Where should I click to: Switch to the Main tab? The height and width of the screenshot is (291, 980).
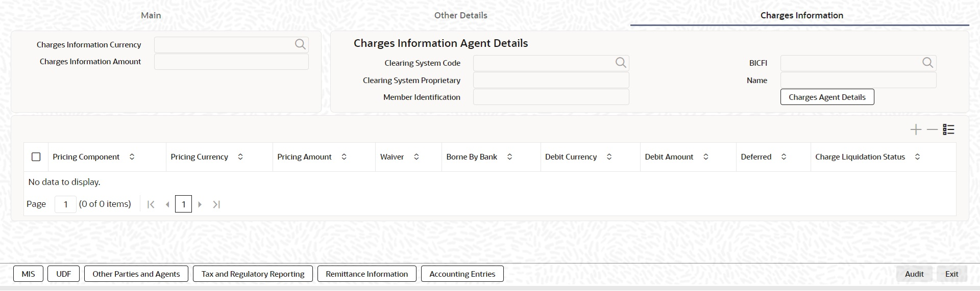[x=151, y=15]
